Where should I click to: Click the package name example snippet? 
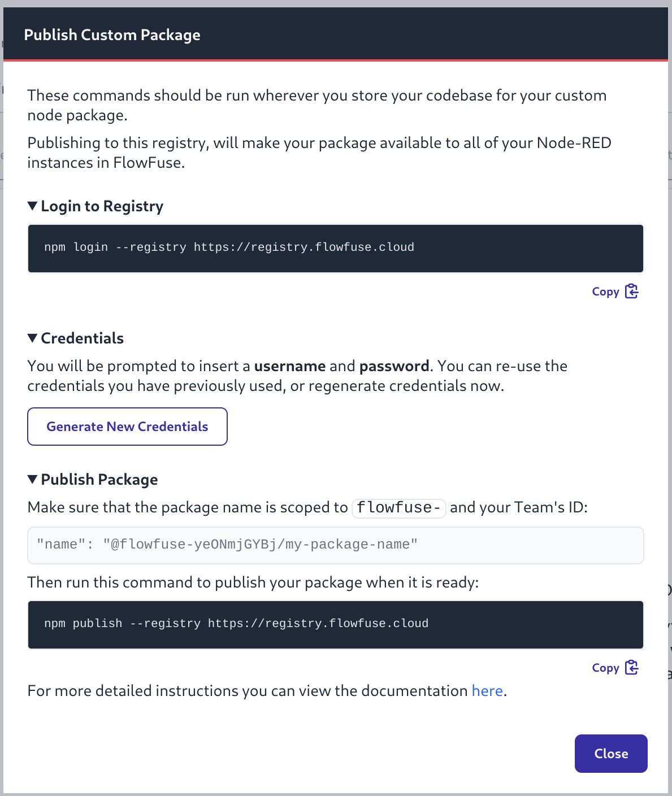pyautogui.click(x=335, y=544)
